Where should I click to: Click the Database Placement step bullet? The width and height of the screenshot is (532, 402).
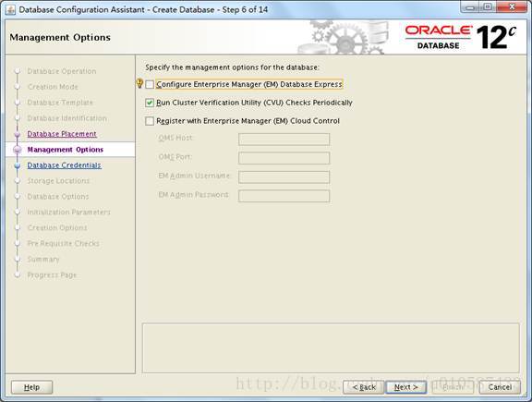tap(18, 134)
